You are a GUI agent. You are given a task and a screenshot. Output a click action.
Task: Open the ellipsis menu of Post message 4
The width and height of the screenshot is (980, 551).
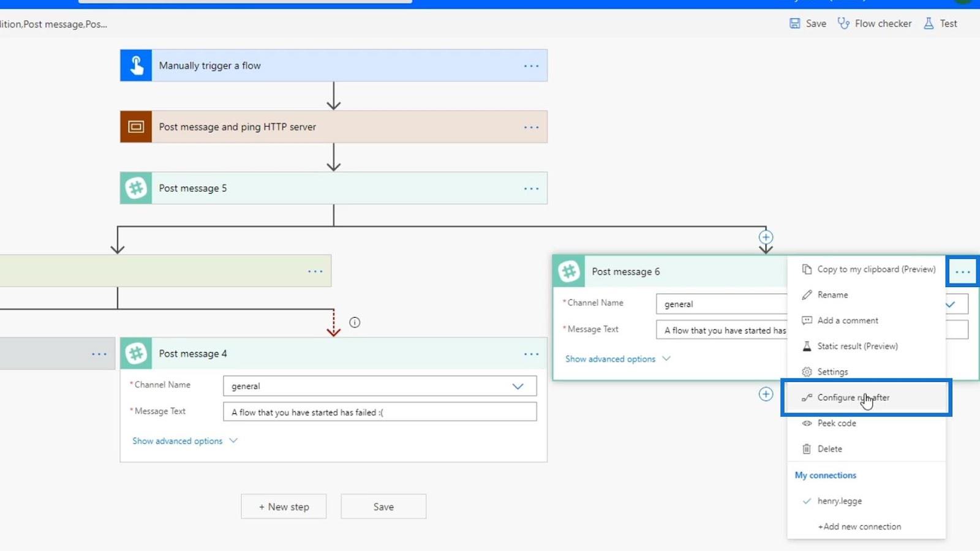coord(531,353)
